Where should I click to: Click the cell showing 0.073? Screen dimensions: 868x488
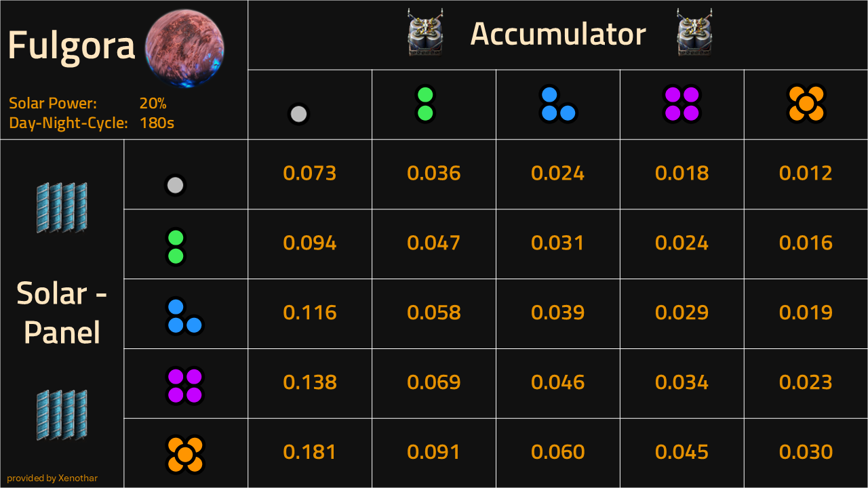tap(310, 174)
